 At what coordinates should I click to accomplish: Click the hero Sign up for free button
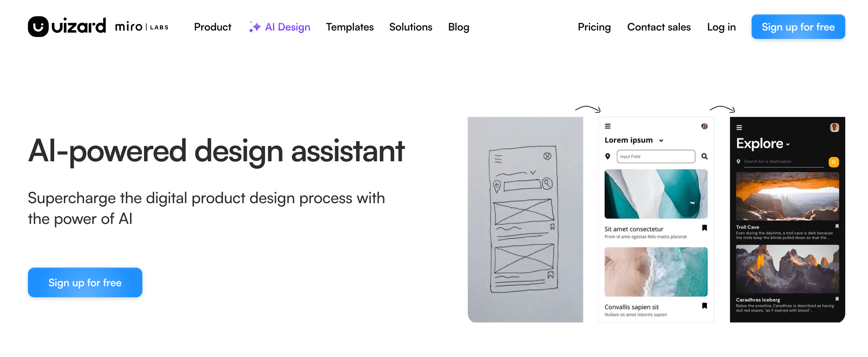(x=85, y=282)
